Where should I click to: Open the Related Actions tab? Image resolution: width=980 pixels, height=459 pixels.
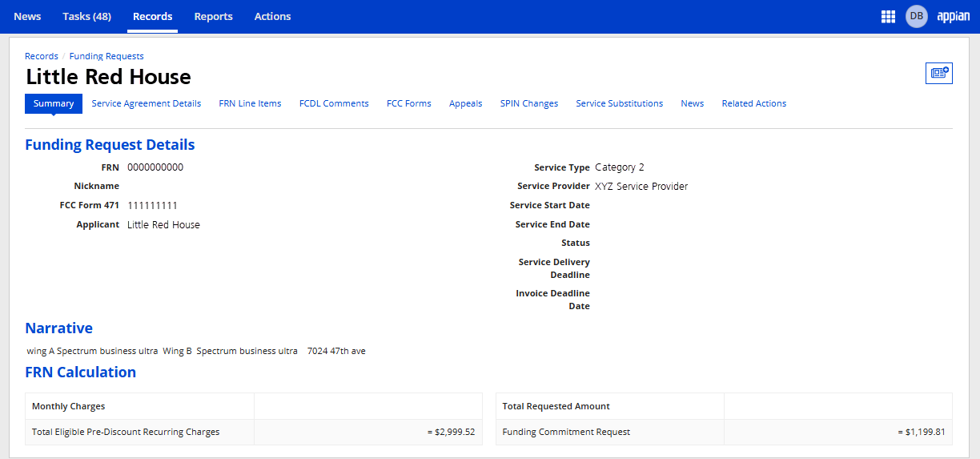[754, 103]
